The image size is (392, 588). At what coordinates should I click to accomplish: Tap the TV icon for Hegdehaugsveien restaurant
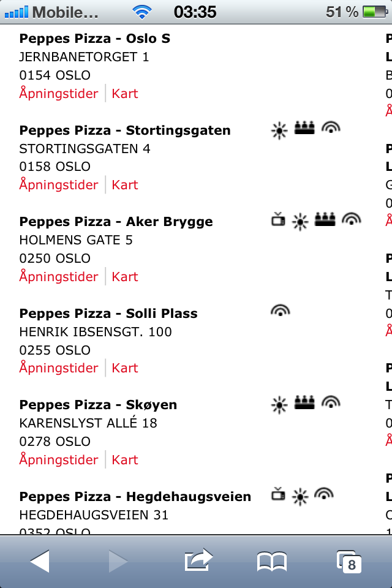tap(278, 494)
